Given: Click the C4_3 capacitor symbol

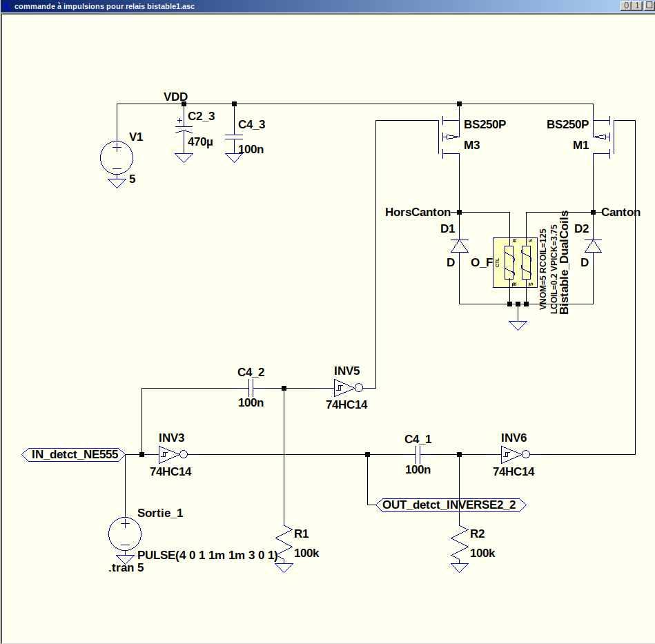Looking at the screenshot, I should (x=234, y=137).
